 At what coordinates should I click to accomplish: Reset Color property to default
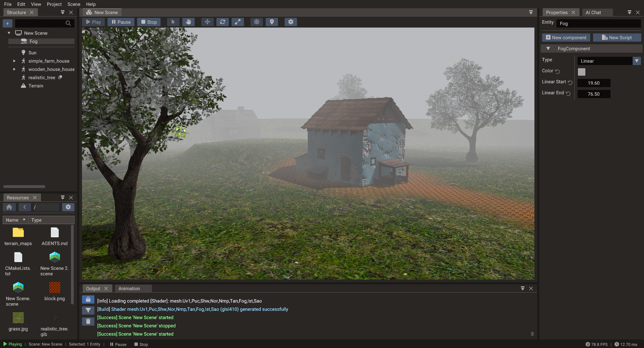click(558, 71)
